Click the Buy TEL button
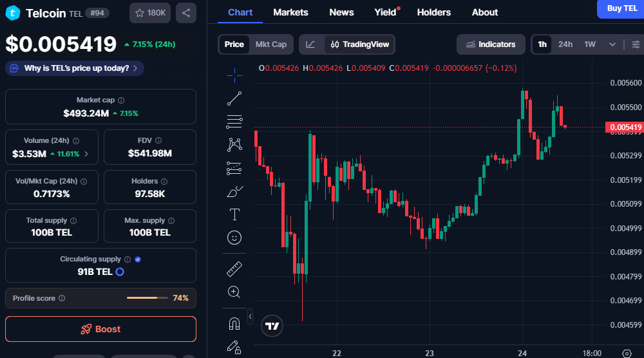The image size is (644, 358). pos(621,8)
